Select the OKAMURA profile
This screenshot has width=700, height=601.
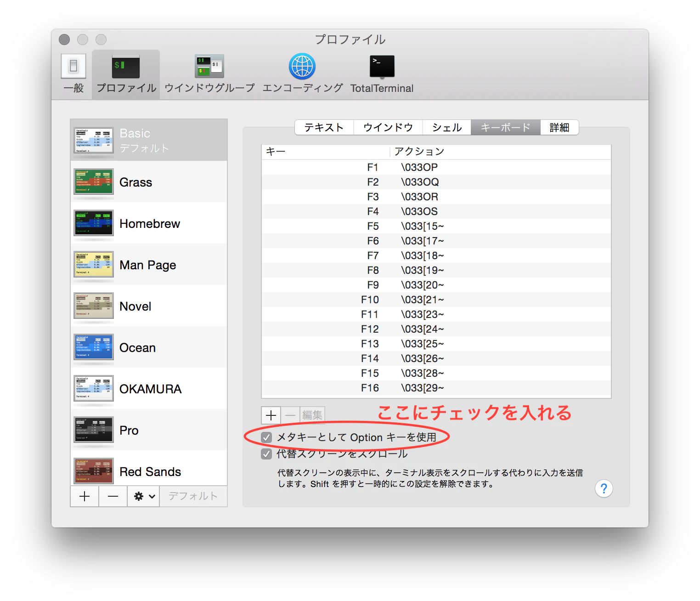(149, 389)
